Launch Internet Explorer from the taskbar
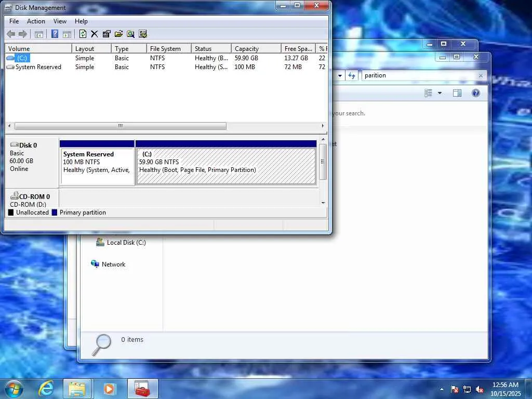Viewport: 532px width, 399px height. point(46,389)
